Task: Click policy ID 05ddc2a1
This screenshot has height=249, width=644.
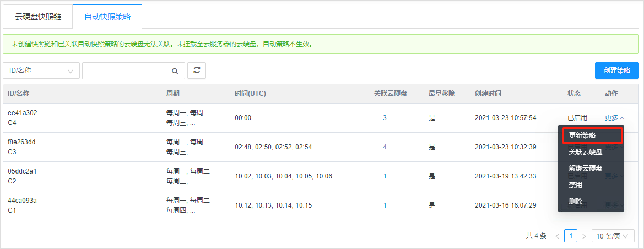Action: pos(23,171)
